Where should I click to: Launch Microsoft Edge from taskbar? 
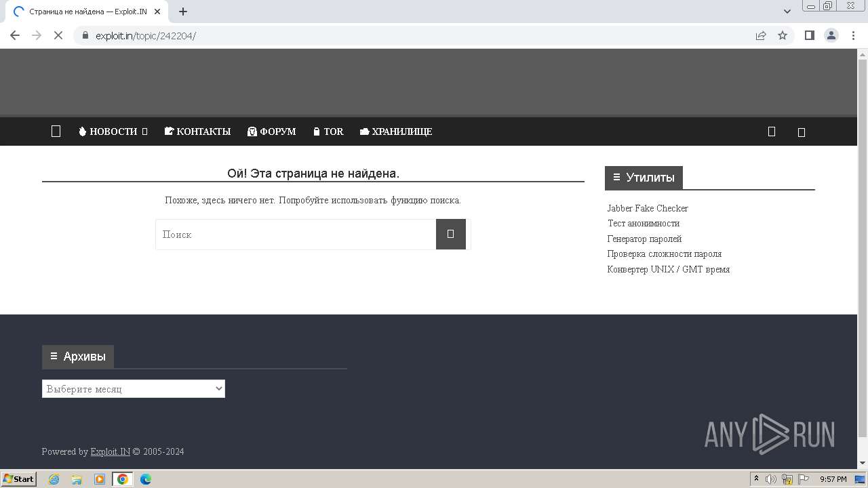[x=146, y=479]
